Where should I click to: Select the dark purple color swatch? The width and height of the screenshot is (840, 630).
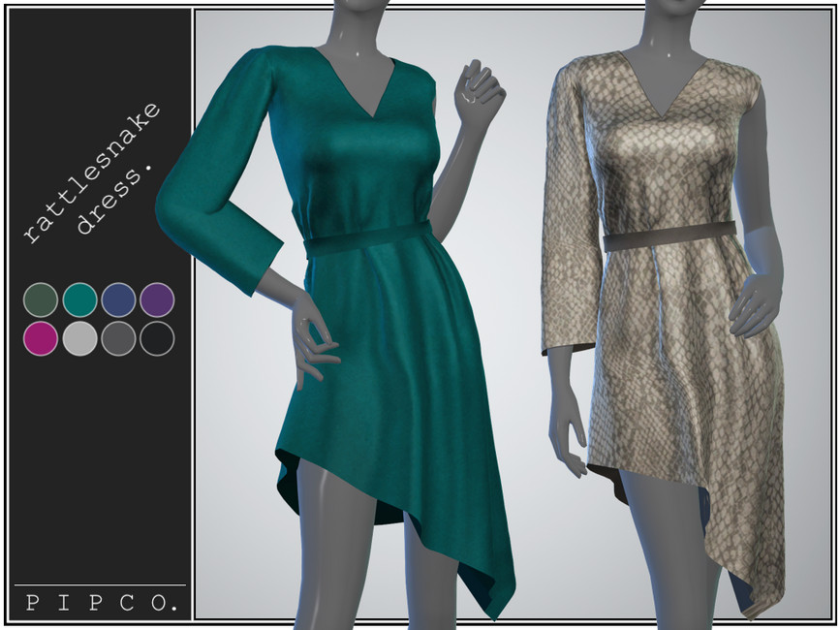tap(159, 300)
